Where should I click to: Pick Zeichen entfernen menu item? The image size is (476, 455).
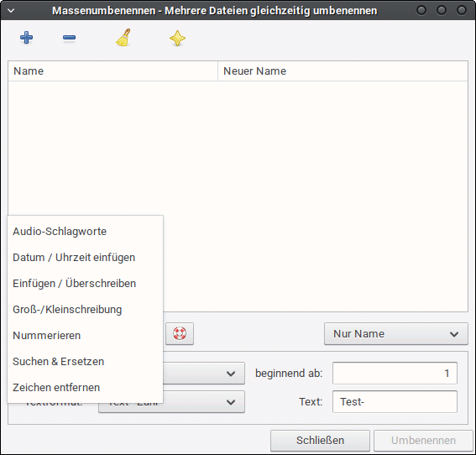pyautogui.click(x=85, y=388)
